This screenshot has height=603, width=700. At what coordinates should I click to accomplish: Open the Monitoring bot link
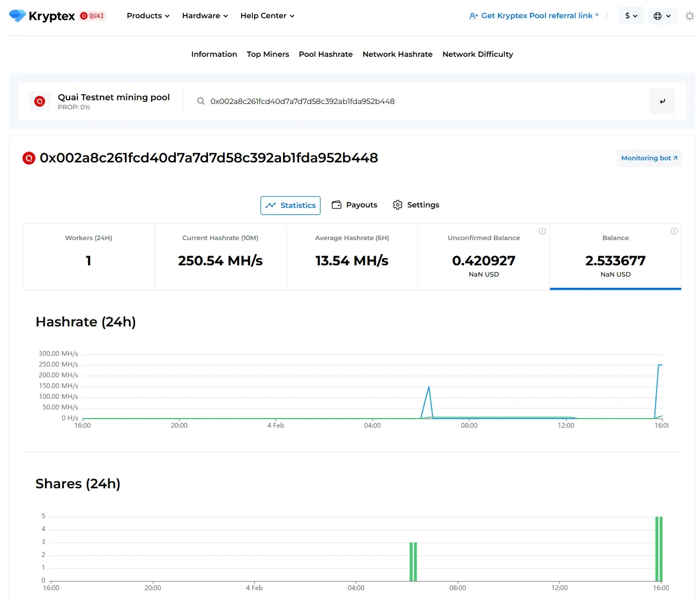pos(649,158)
